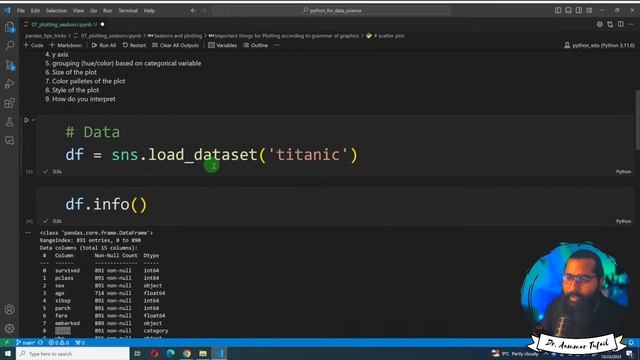Click into the df.info() code cell
640x360 pixels.
[335, 204]
